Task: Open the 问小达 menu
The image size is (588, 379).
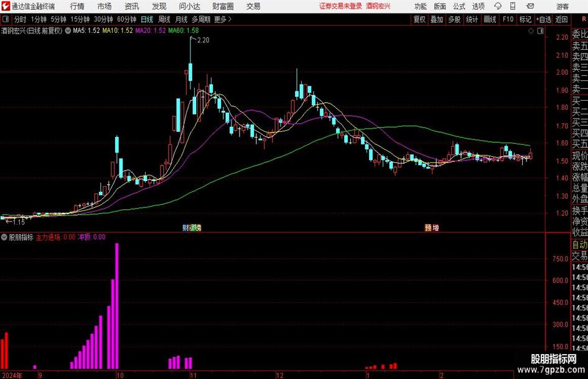Action: (x=189, y=6)
